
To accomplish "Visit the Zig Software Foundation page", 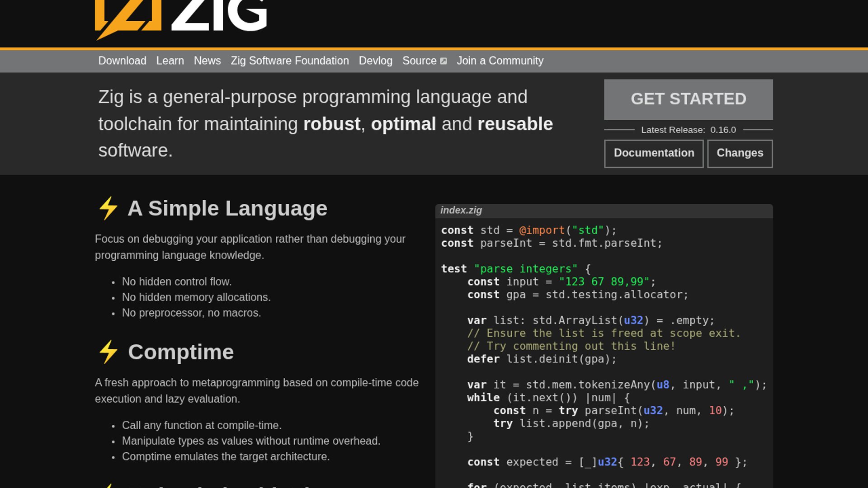I will (x=290, y=61).
